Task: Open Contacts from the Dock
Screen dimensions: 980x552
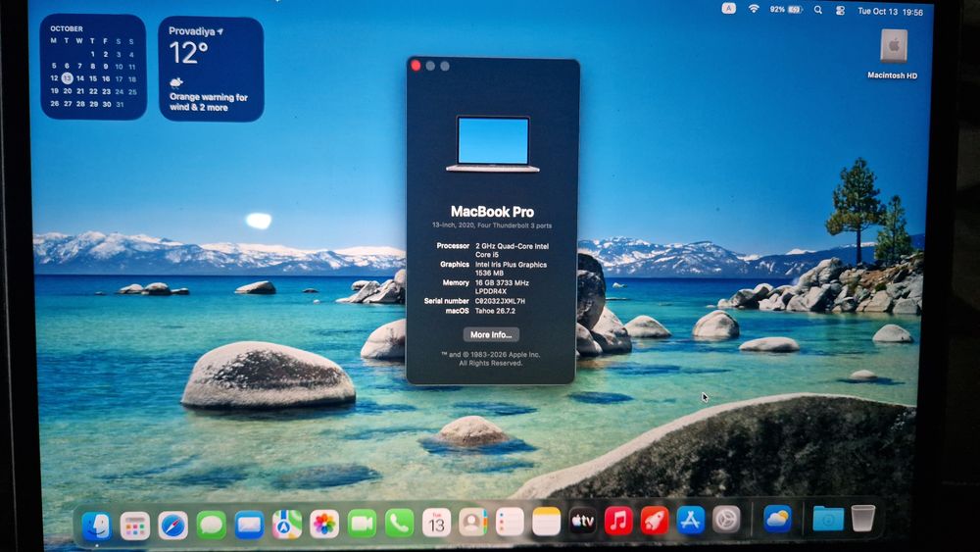Action: (473, 522)
